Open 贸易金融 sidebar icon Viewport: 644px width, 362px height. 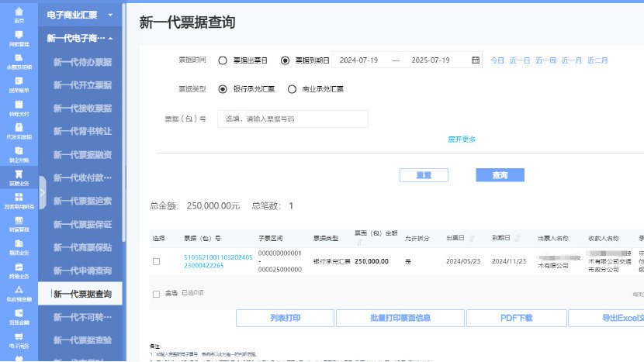[x=19, y=317]
